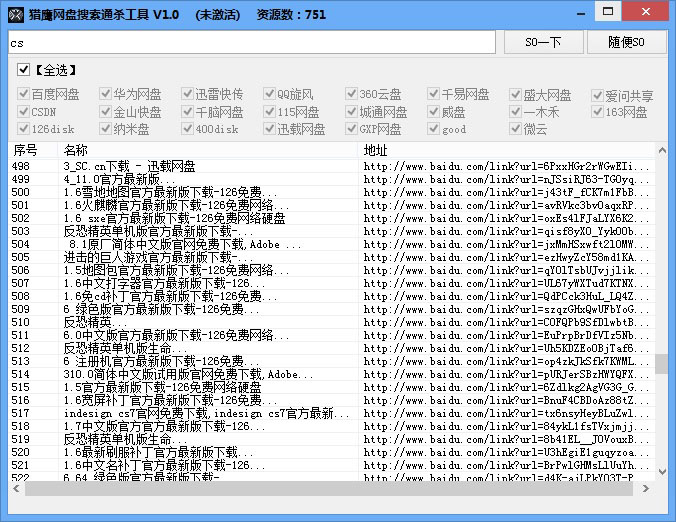Screen dimensions: 676x522
Task: Disable the 360云盘 source
Action: [352, 95]
